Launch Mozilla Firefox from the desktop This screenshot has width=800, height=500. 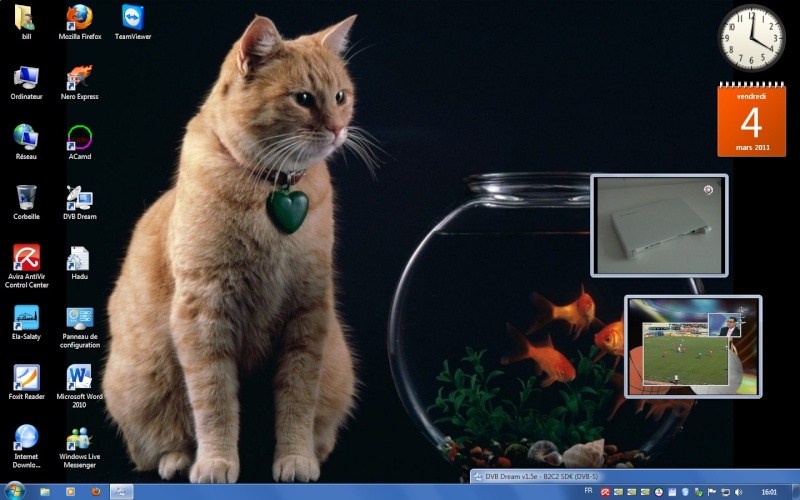pyautogui.click(x=80, y=21)
